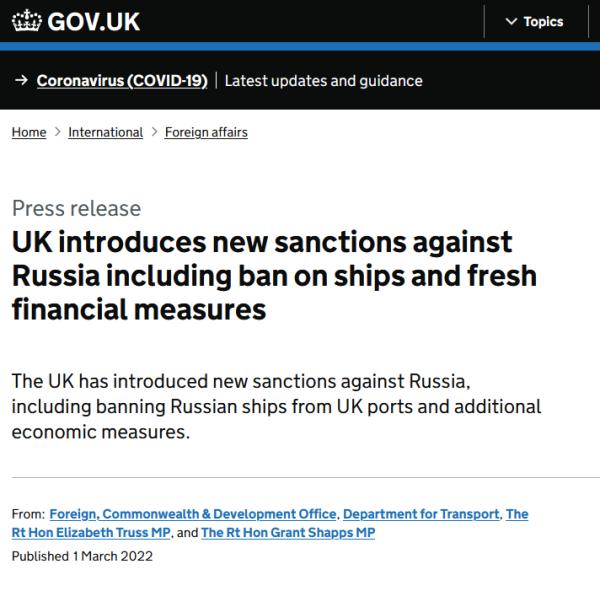The width and height of the screenshot is (600, 591).
Task: Click the Published 1 March 2022 date
Action: pyautogui.click(x=82, y=557)
